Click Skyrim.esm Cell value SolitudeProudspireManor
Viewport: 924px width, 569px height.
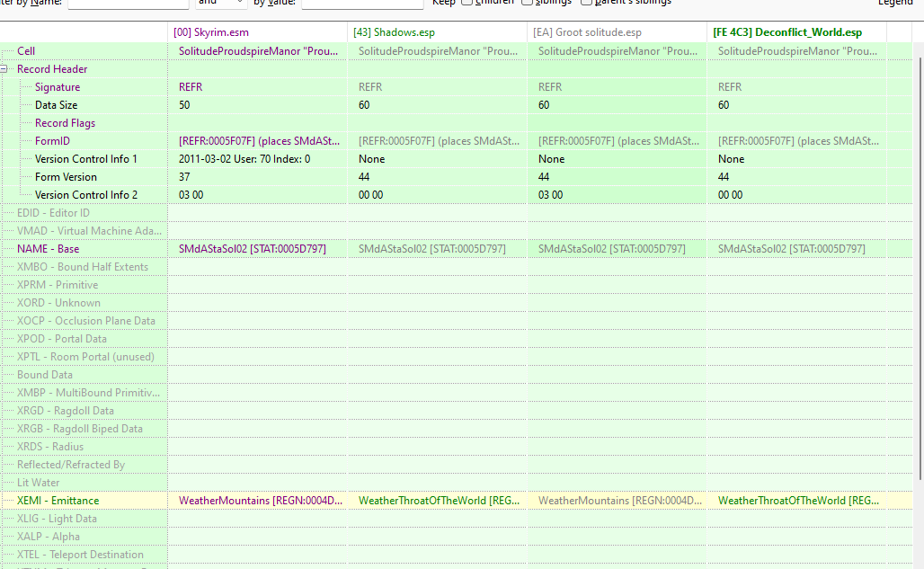coord(258,51)
